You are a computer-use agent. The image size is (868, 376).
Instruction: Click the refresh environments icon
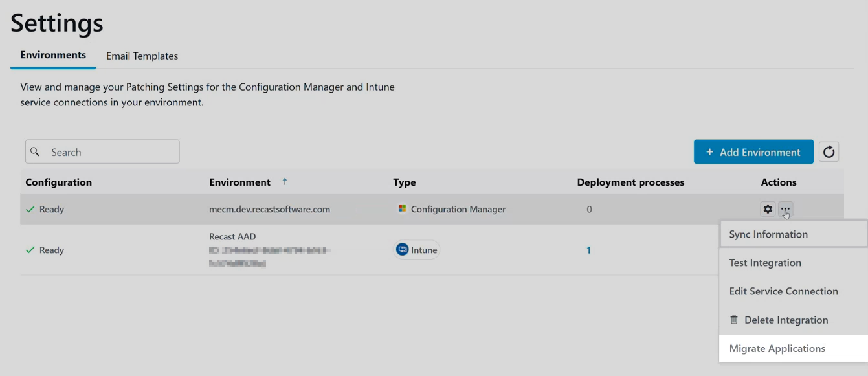(829, 152)
